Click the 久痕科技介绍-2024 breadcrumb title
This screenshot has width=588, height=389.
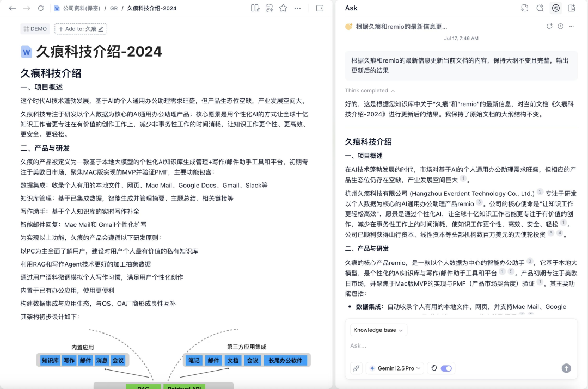[151, 8]
